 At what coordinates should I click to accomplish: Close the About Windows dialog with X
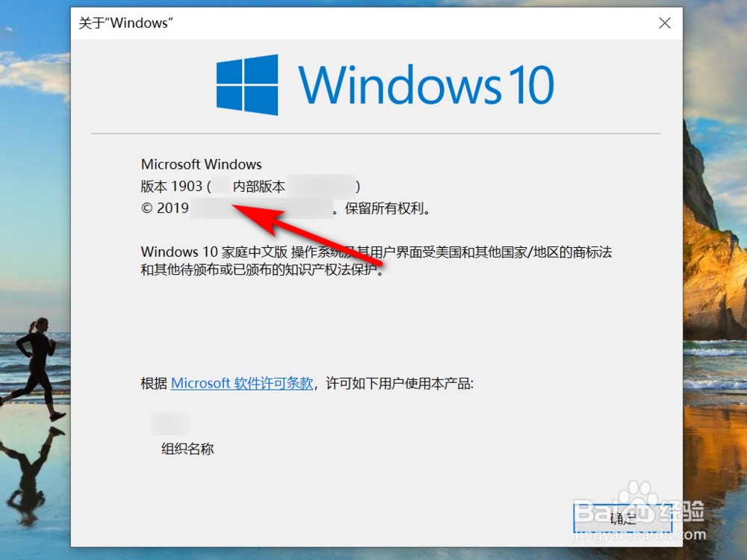(x=665, y=23)
